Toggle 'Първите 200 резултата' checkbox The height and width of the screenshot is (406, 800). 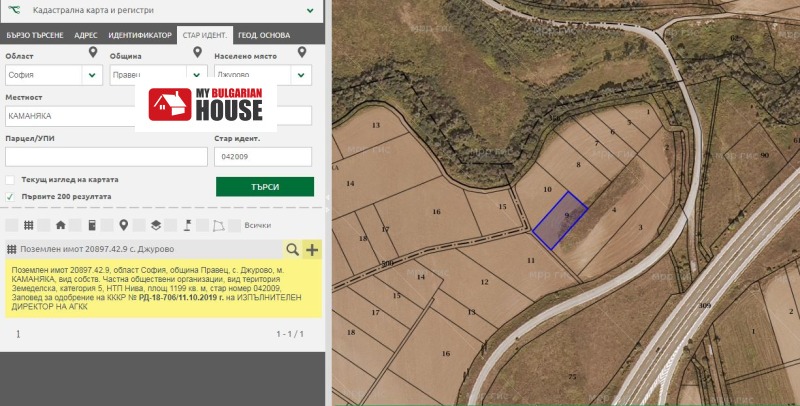tap(11, 197)
